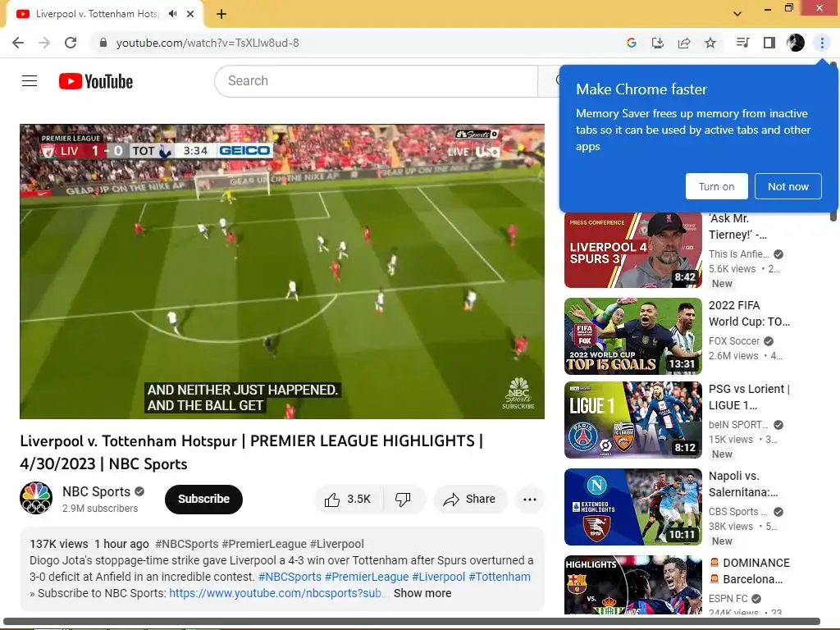This screenshot has height=630, width=840.
Task: Open the blue #NBCSports hashtag in the description text
Action: [x=290, y=577]
